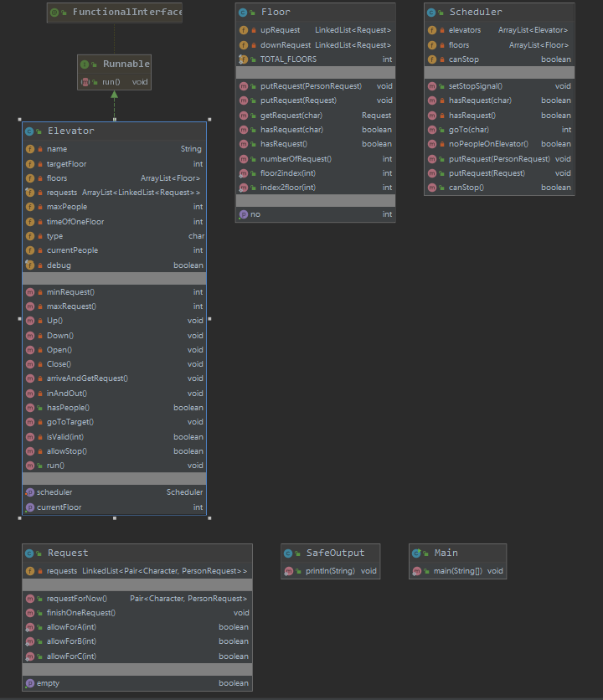Select the scheduler property in Elevator
The height and width of the screenshot is (700, 603).
click(54, 492)
